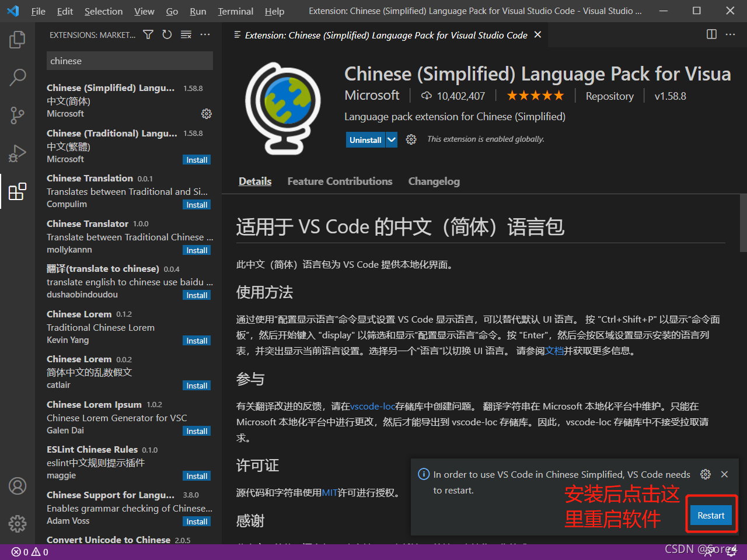747x560 pixels.
Task: Install Chinese (Traditional) Language Pack
Action: click(197, 160)
